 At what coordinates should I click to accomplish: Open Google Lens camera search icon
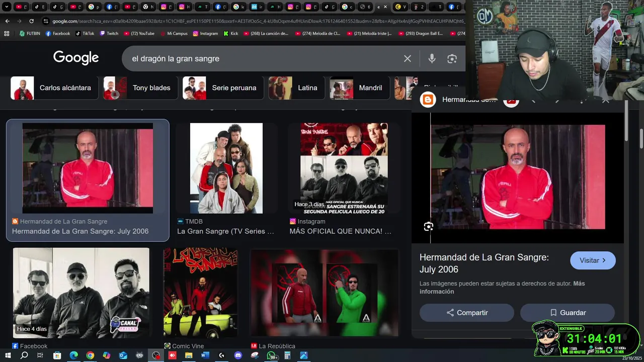coord(452,59)
